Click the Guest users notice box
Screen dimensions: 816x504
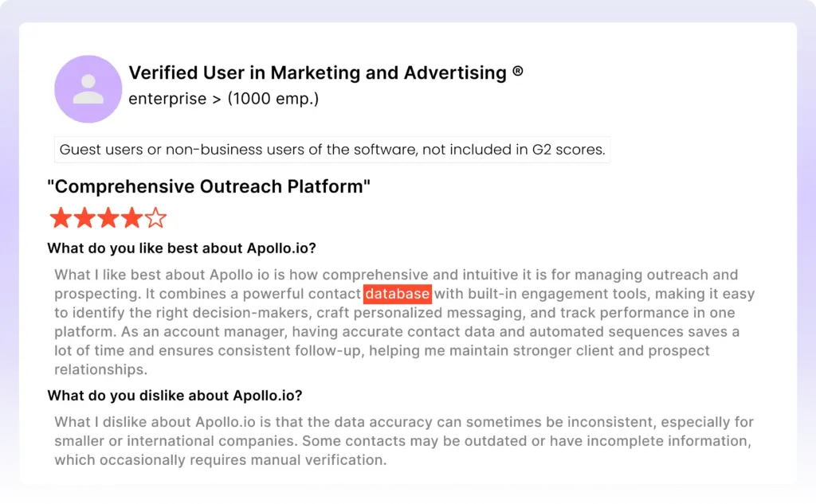(x=333, y=150)
